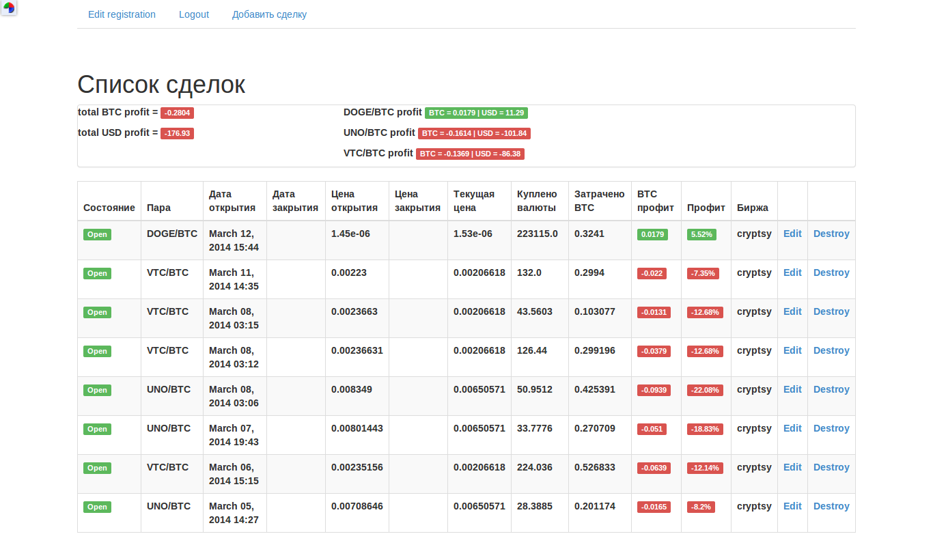Click spent BTC value 0.526833
933x560 pixels.
[x=595, y=467]
